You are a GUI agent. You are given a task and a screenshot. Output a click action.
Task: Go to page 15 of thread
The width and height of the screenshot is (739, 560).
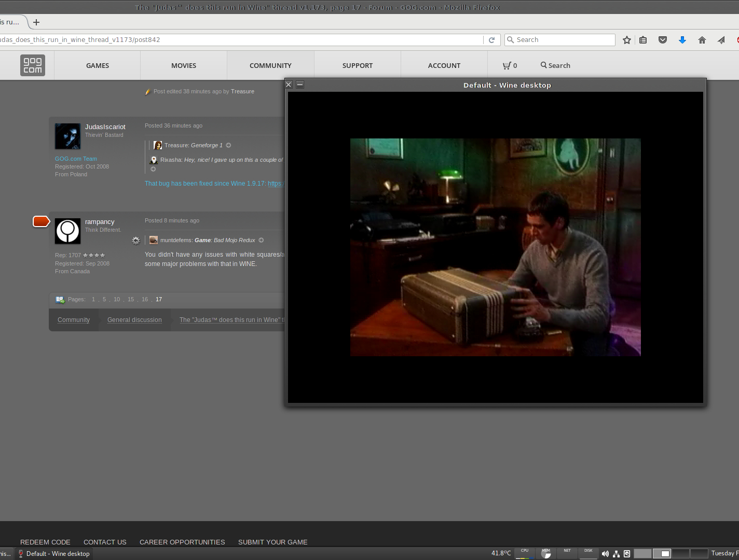[x=131, y=300]
